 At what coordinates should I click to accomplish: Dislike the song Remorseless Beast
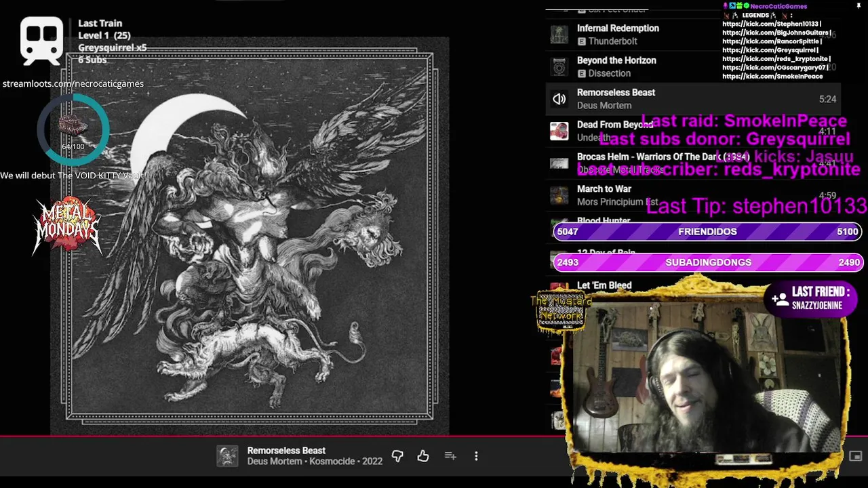click(397, 456)
